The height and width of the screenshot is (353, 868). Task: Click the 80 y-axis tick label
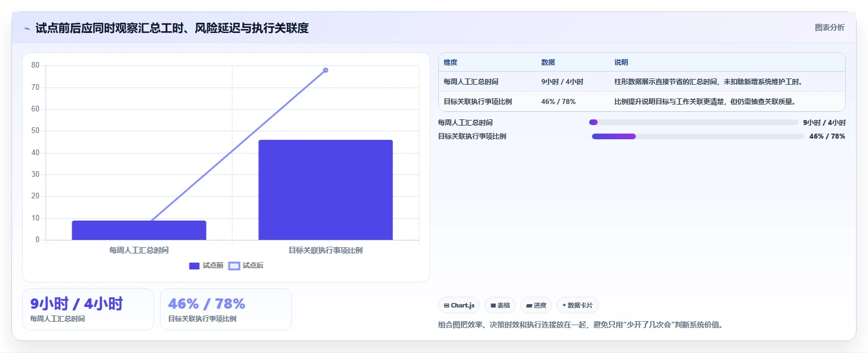pyautogui.click(x=35, y=65)
